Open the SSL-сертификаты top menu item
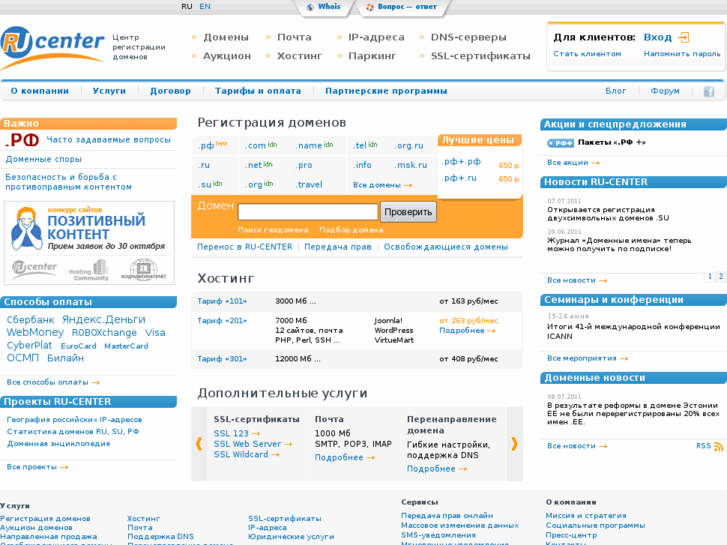Image resolution: width=727 pixels, height=545 pixels. point(480,56)
